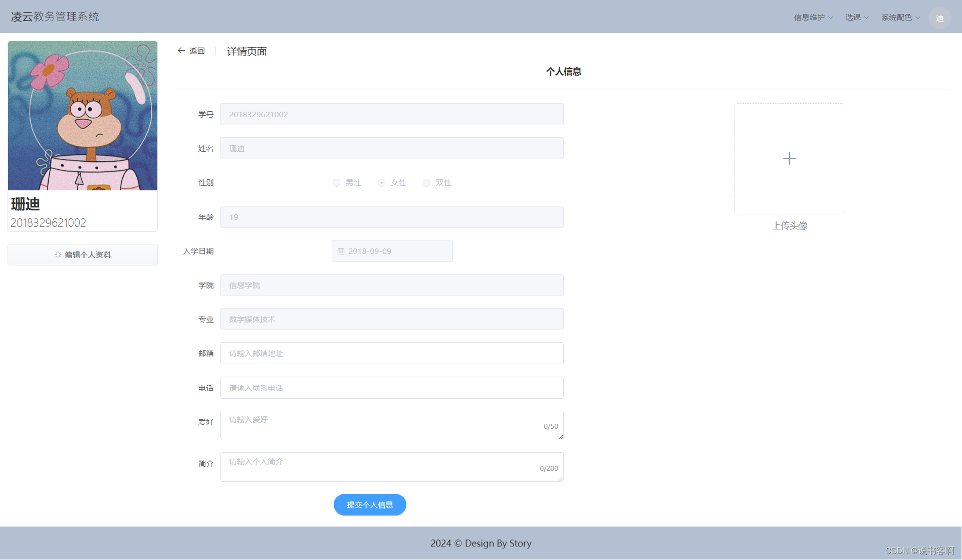Click the 个人信息 section heading
Screen dimensions: 962x560
[x=564, y=72]
